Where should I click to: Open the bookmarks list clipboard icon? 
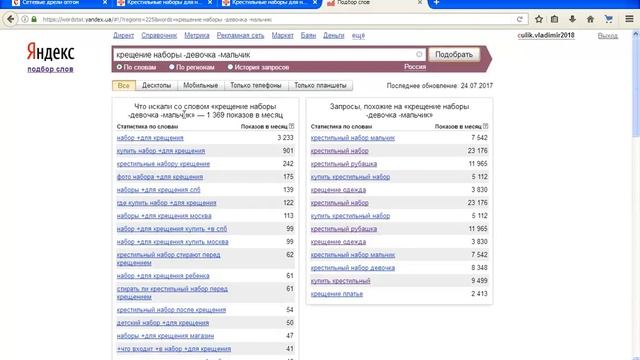pos(554,19)
